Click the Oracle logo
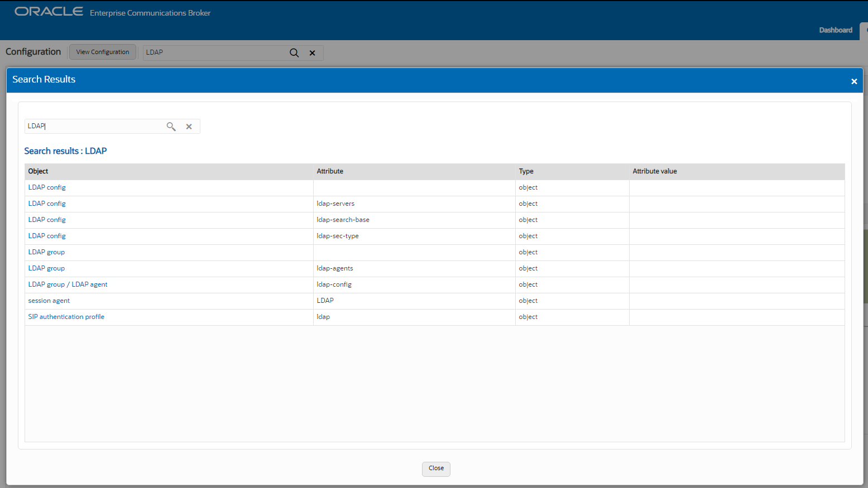 (x=49, y=12)
